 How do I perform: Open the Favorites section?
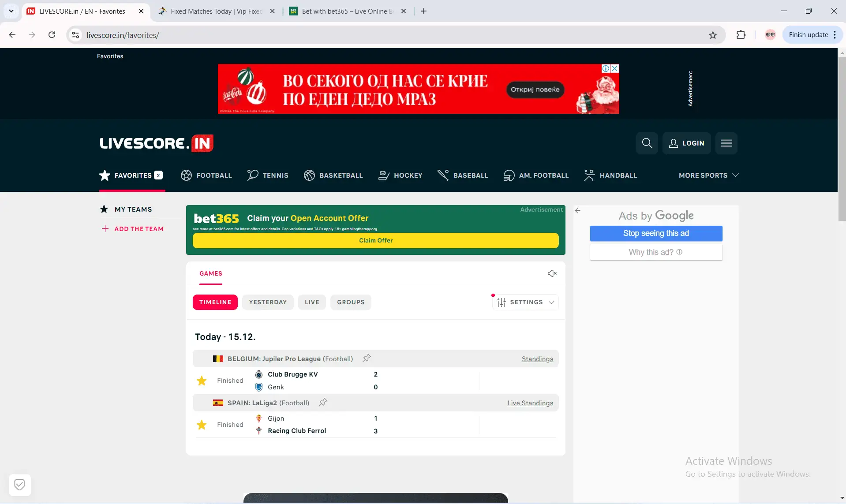131,175
